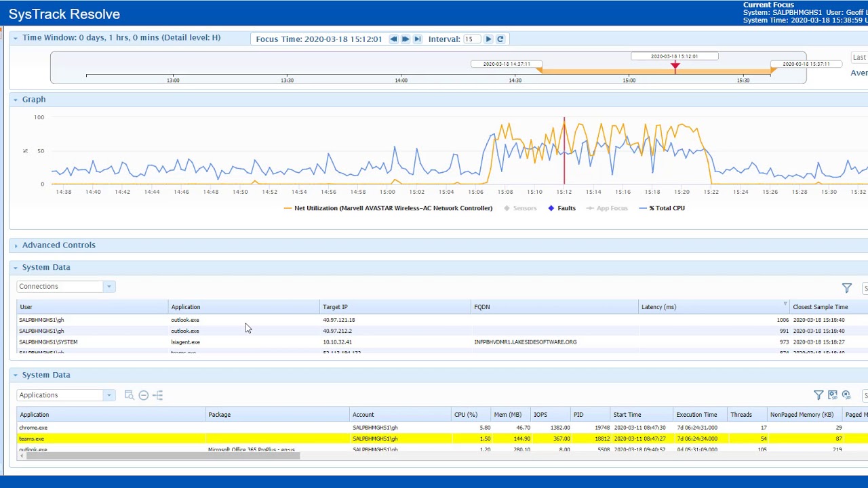Sort by IOPS column header
The height and width of the screenshot is (488, 868).
click(x=551, y=415)
